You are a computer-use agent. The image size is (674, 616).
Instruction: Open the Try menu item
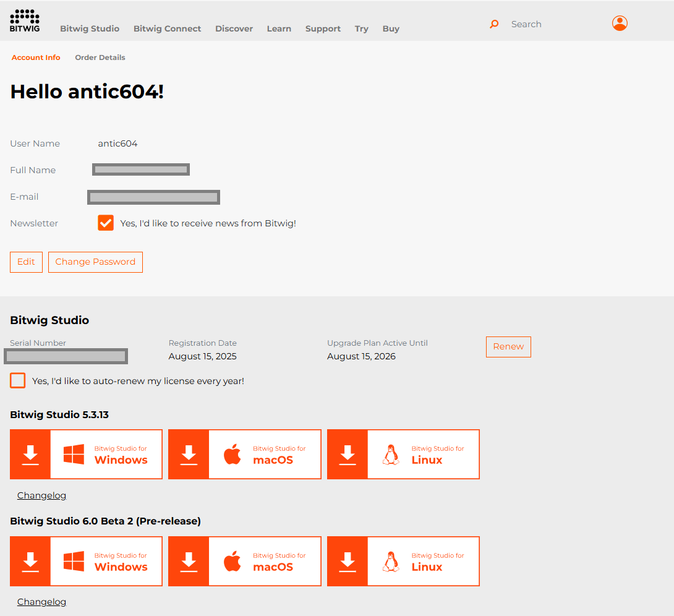362,29
